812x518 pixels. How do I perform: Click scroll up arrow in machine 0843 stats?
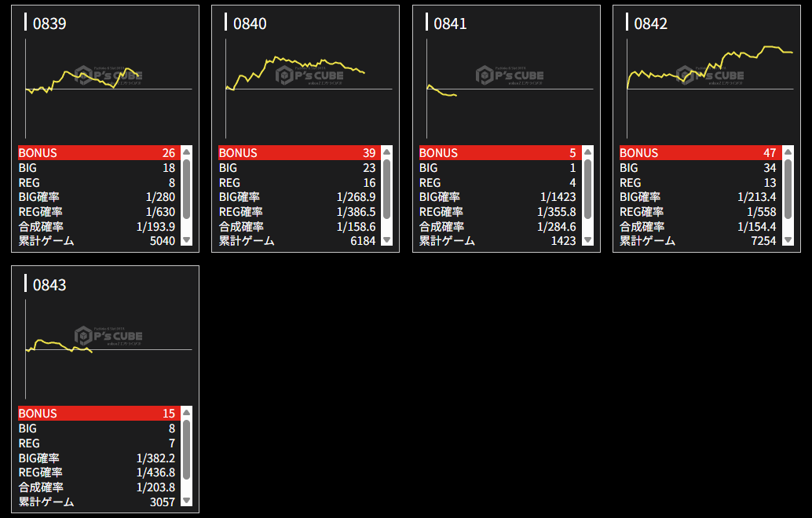tap(186, 413)
